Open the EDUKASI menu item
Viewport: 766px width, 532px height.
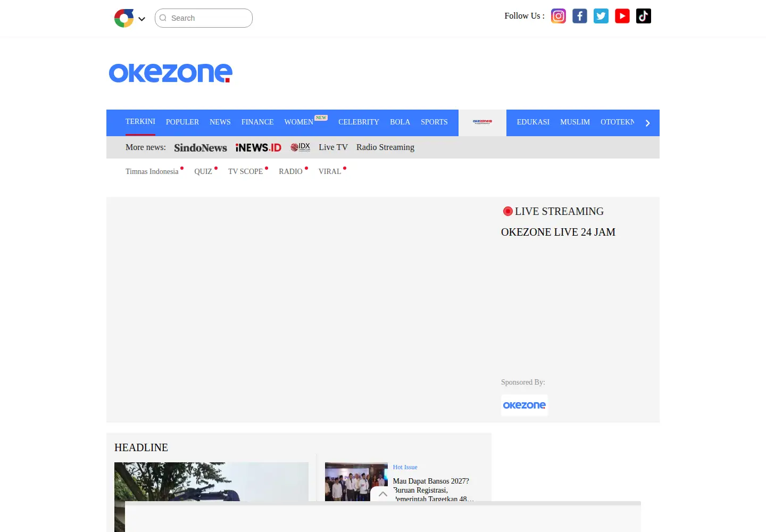click(533, 122)
